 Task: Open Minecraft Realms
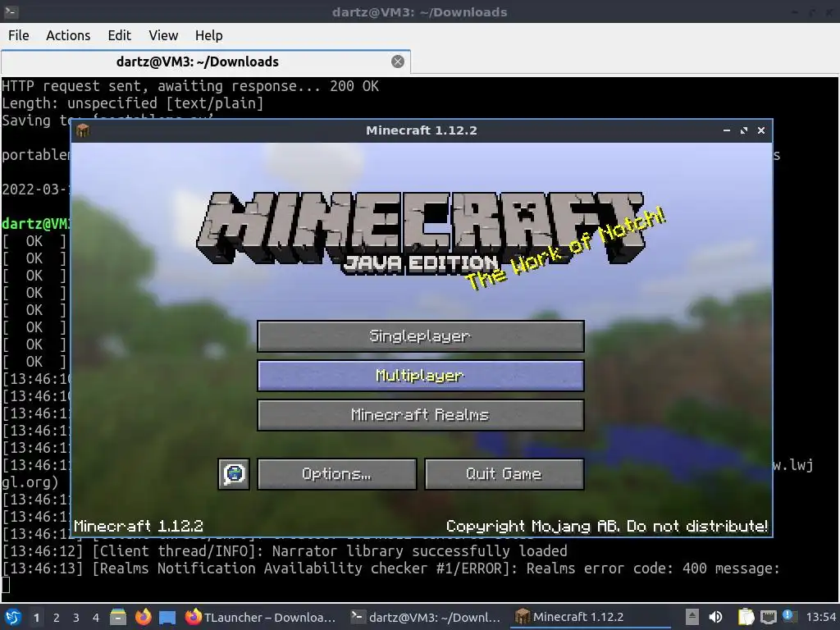tap(421, 415)
